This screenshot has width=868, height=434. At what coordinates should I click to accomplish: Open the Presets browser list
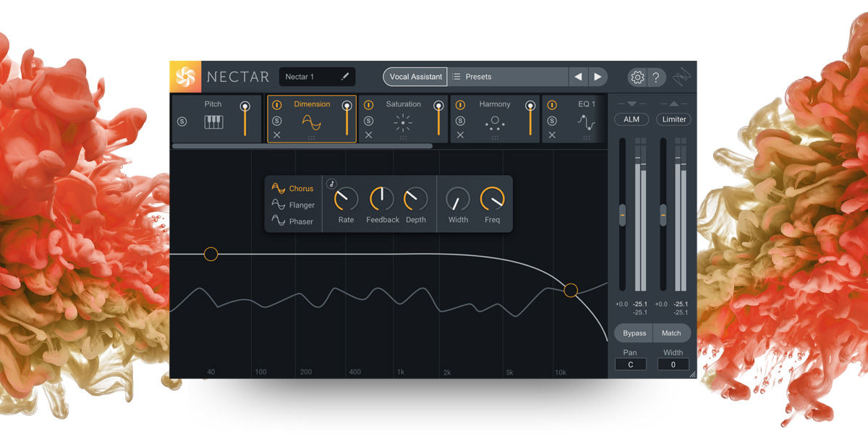506,77
